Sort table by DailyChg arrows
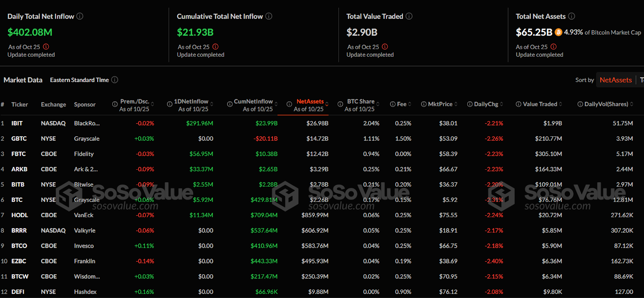644x298 pixels. pos(502,104)
